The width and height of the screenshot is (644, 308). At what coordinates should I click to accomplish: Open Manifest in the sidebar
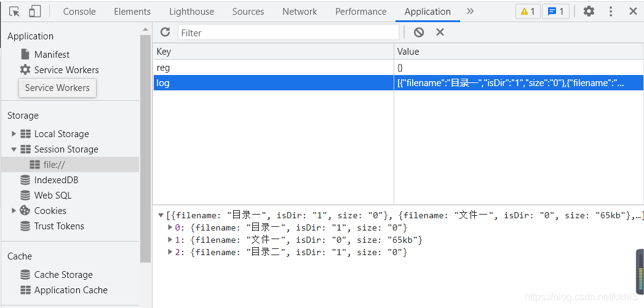point(52,54)
